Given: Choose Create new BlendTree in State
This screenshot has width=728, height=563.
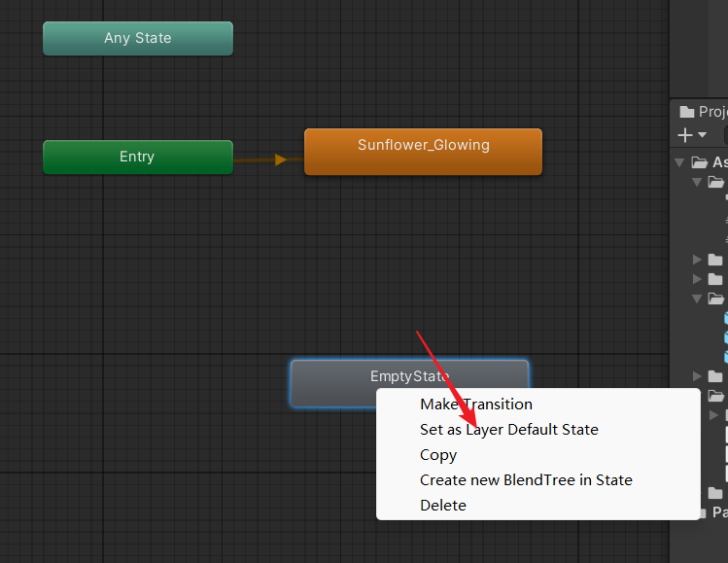Looking at the screenshot, I should pyautogui.click(x=526, y=479).
